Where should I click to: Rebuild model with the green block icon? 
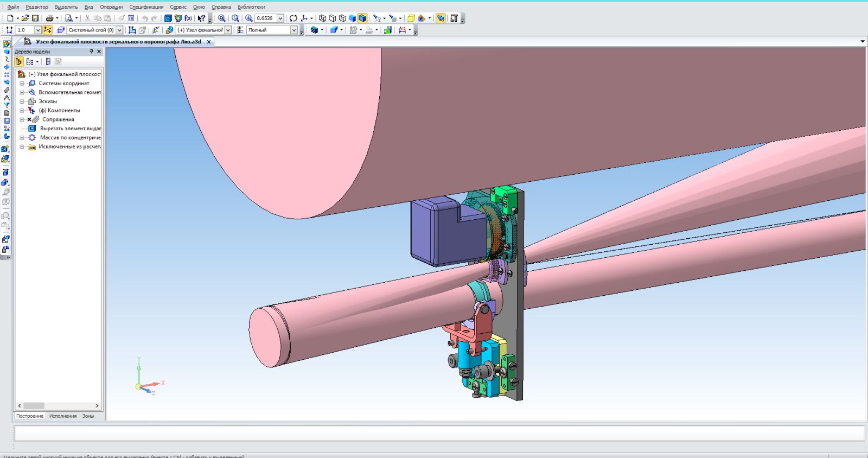pyautogui.click(x=388, y=30)
